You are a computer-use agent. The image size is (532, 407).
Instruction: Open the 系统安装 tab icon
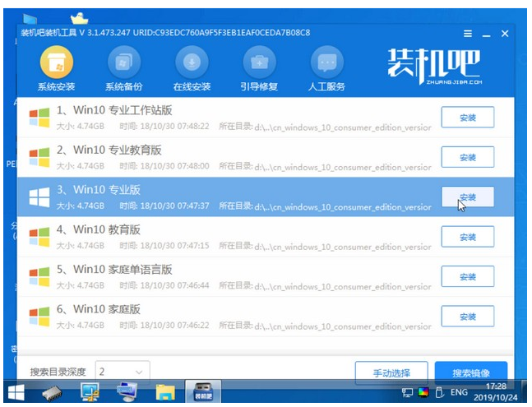(x=56, y=63)
